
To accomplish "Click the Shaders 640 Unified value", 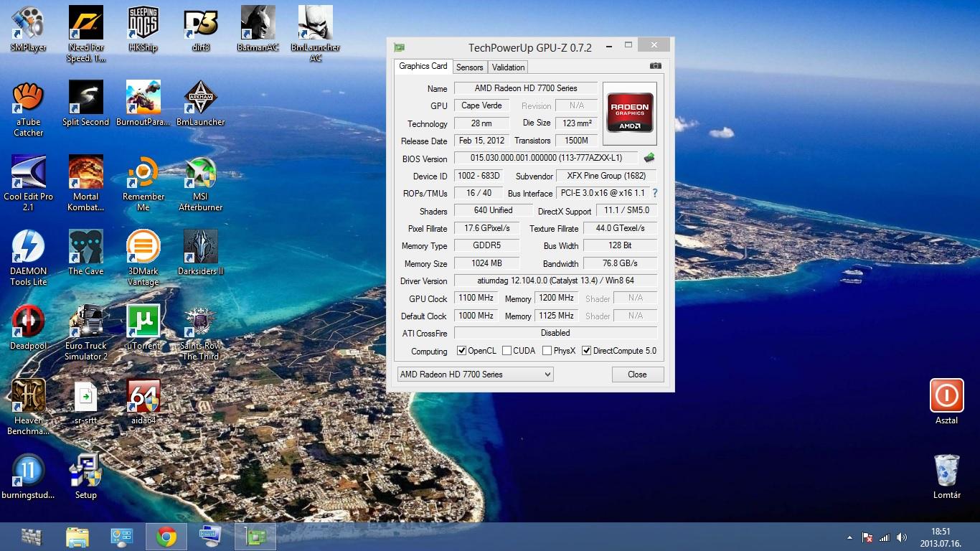I will click(x=493, y=210).
